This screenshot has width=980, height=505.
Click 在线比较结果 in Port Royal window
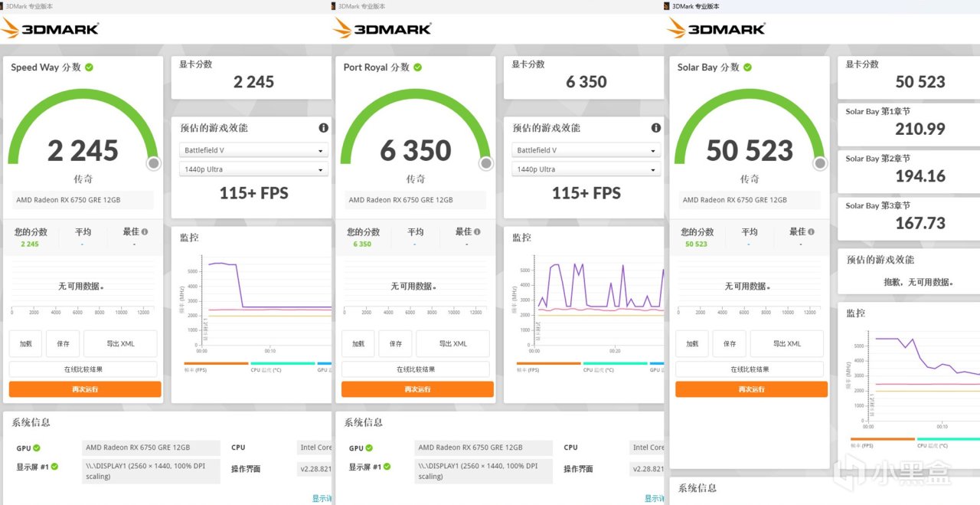[x=416, y=369]
